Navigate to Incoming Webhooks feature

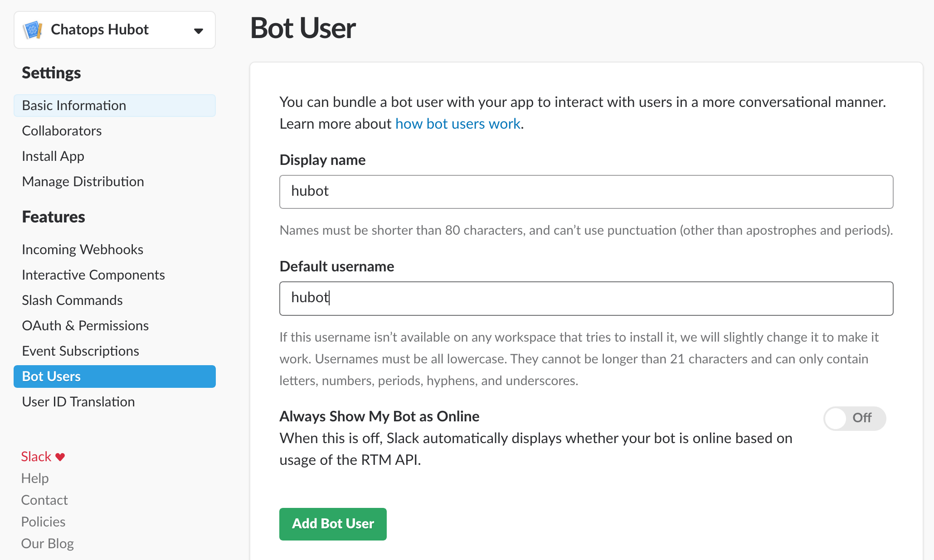coord(83,250)
